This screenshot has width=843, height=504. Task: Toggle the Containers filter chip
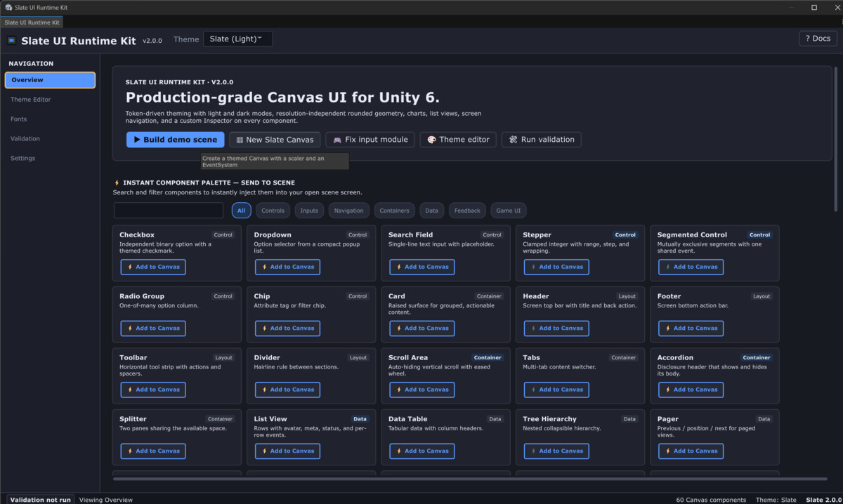click(394, 211)
